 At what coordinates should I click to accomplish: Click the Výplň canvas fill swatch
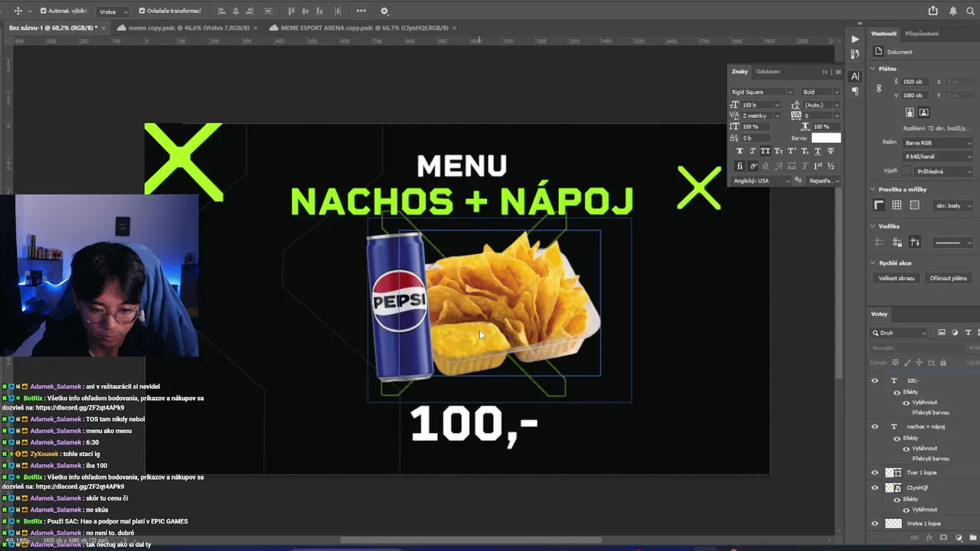point(908,171)
